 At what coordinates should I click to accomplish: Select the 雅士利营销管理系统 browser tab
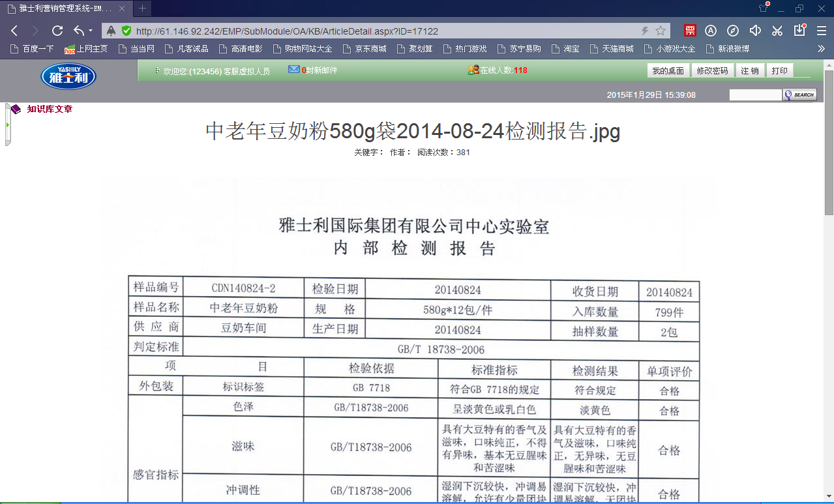click(x=67, y=8)
